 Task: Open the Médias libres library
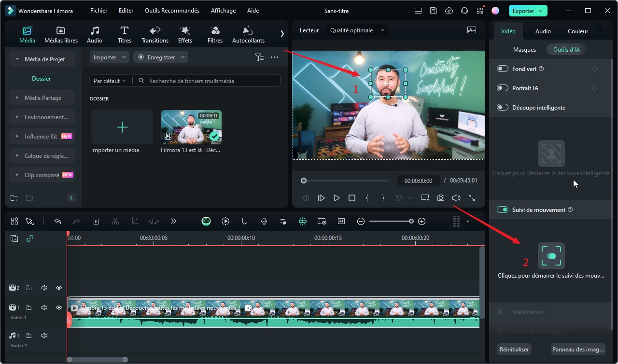[x=61, y=35]
